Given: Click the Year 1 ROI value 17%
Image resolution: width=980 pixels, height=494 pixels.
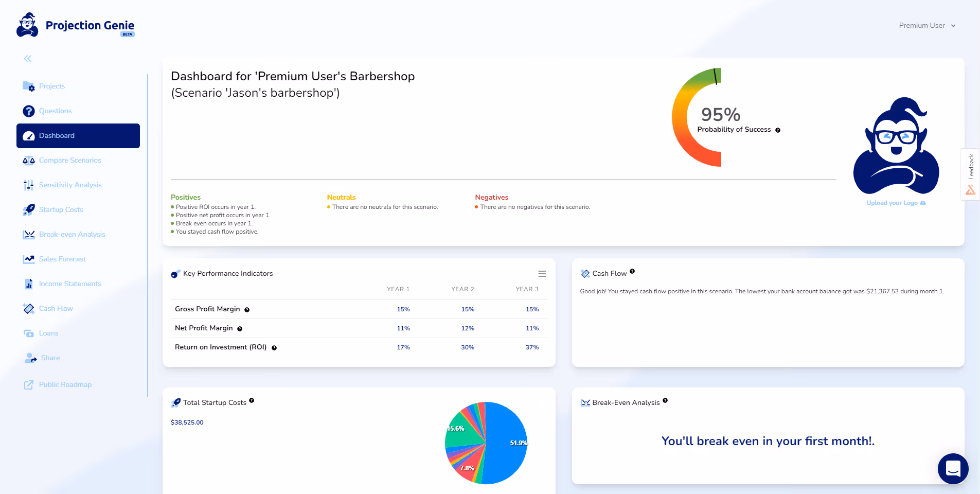Looking at the screenshot, I should click(403, 347).
